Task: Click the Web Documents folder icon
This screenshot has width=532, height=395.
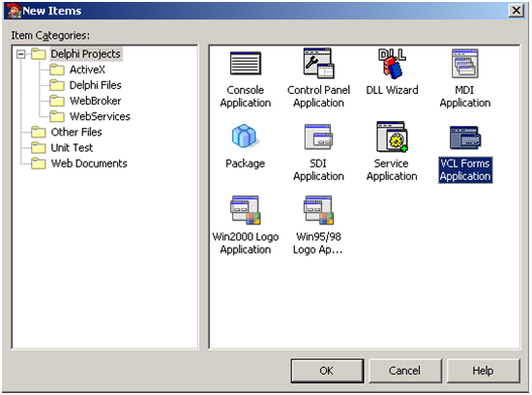Action: pos(39,164)
